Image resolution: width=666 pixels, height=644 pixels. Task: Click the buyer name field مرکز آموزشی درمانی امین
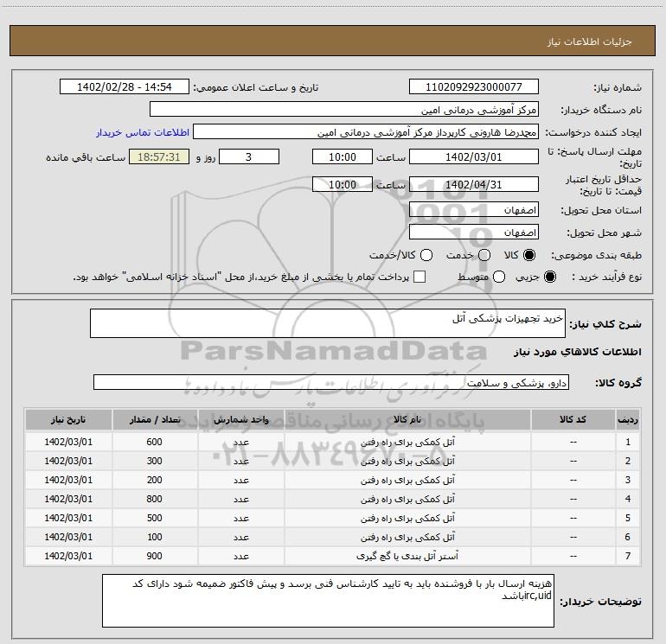(344, 109)
